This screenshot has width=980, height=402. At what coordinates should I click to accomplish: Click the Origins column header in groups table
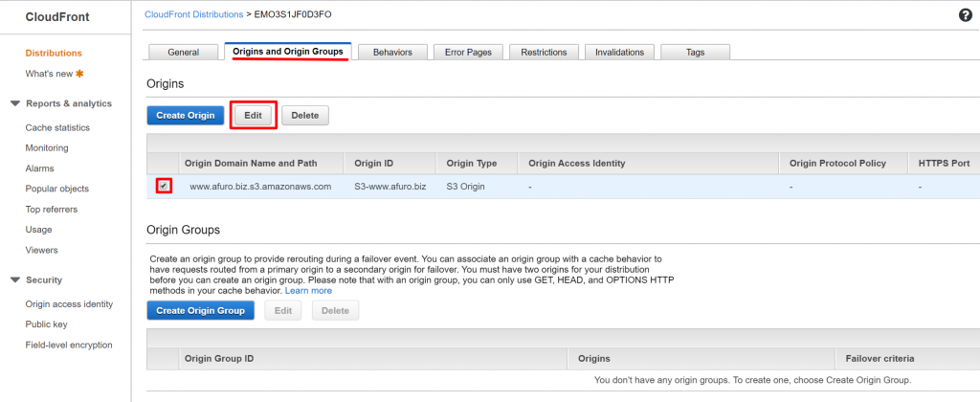[593, 359]
